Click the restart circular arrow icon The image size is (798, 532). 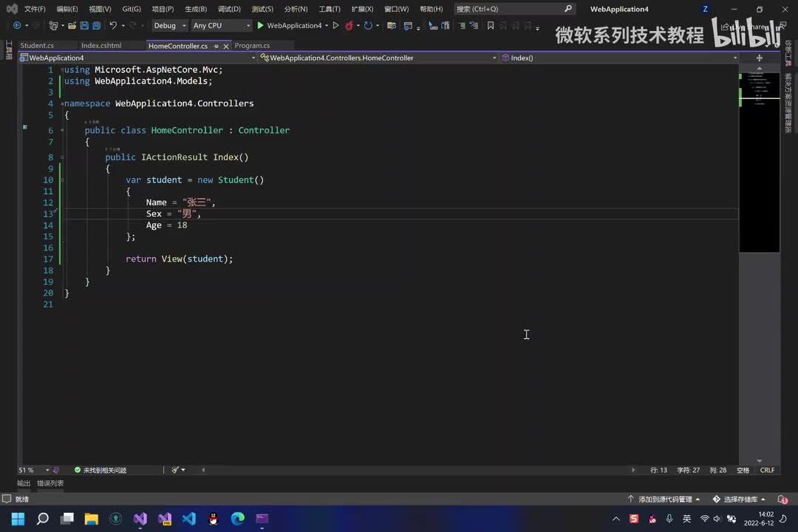[x=368, y=25]
